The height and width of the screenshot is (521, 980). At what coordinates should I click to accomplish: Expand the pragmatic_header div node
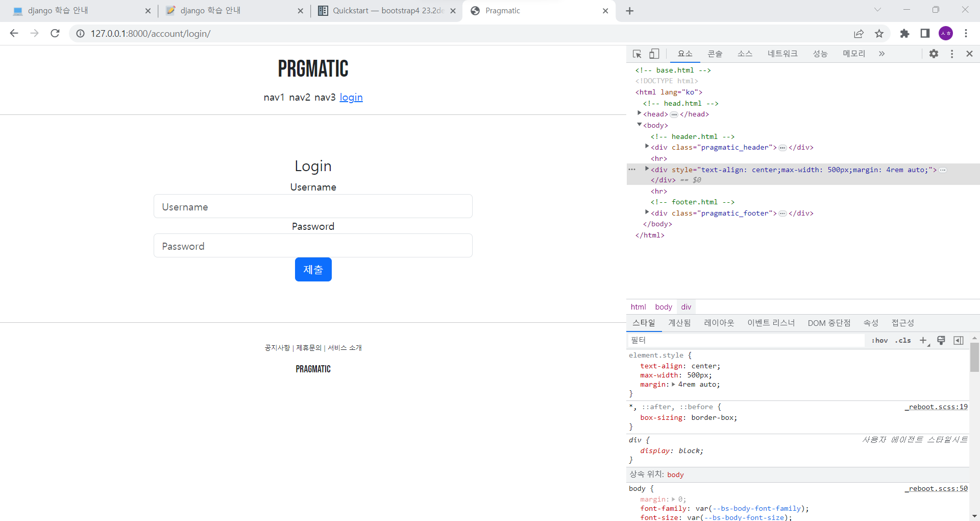(647, 147)
